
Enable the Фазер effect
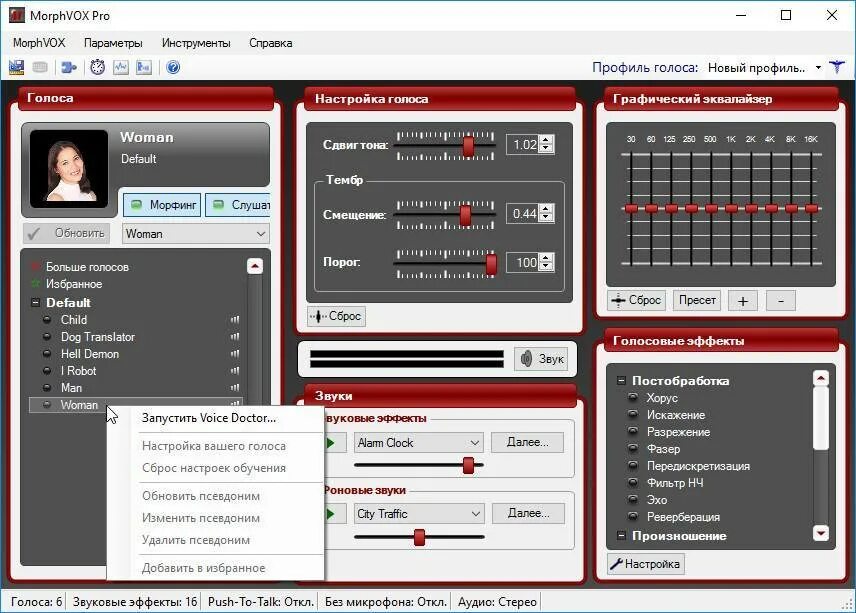(x=633, y=449)
